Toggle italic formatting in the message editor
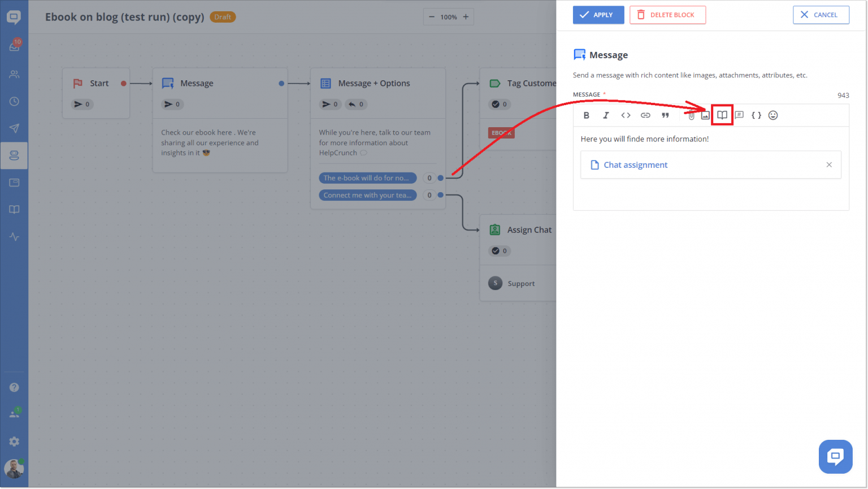Screen dimensions: 868x489 (605, 115)
